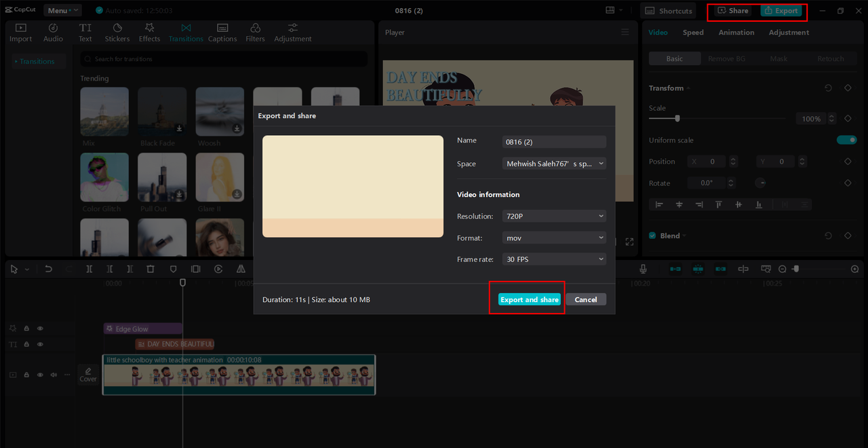This screenshot has height=448, width=868.
Task: Open the Import panel
Action: point(20,33)
